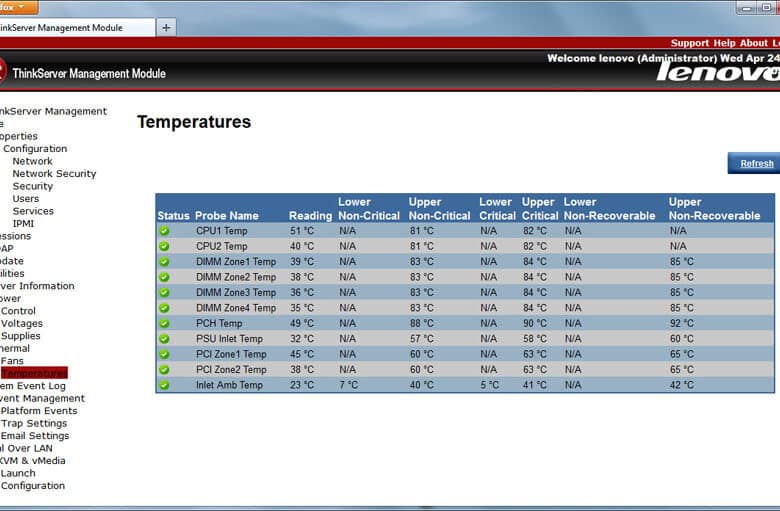Open Security settings in sidebar
The width and height of the screenshot is (780, 511).
tap(32, 186)
